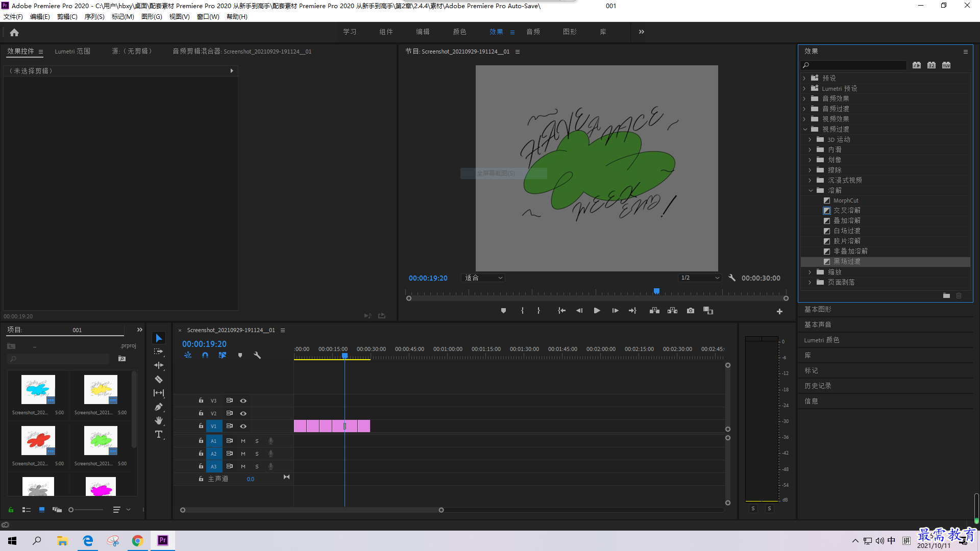Toggle V1 track output eye
The height and width of the screenshot is (551, 980).
point(243,427)
